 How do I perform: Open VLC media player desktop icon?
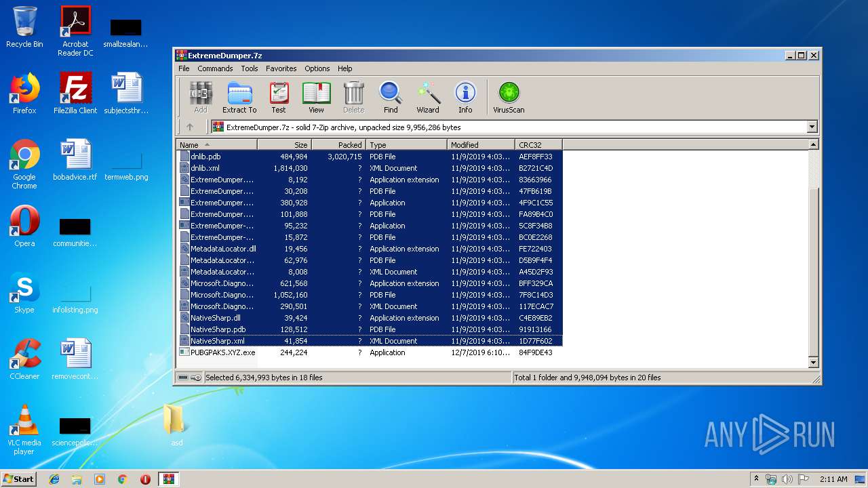tap(24, 430)
